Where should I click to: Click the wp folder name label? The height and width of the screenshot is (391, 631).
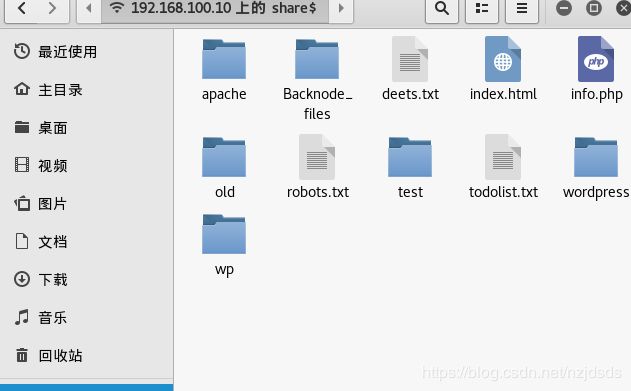(224, 270)
